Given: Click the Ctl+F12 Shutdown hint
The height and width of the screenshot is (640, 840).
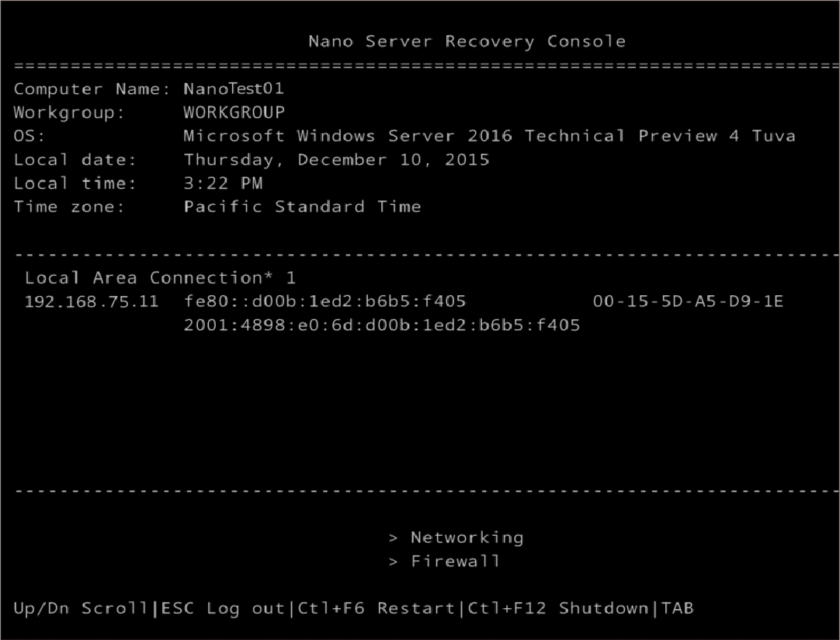Looking at the screenshot, I should pos(557,608).
